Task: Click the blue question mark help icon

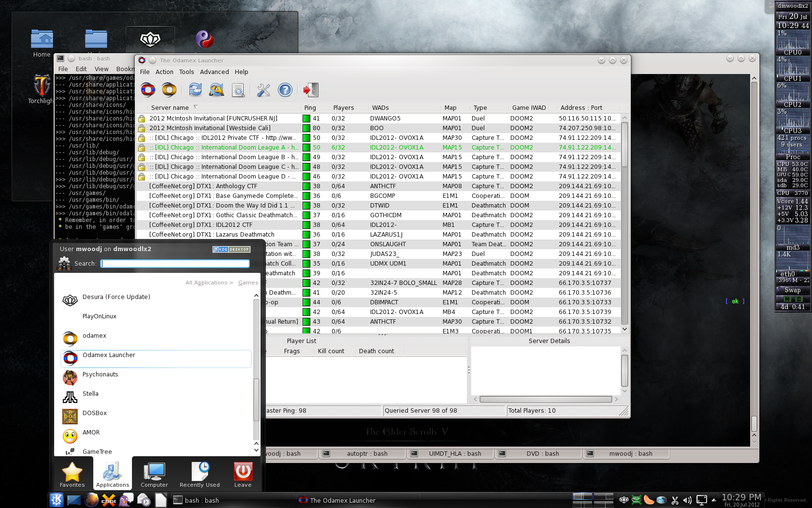Action: (x=285, y=90)
